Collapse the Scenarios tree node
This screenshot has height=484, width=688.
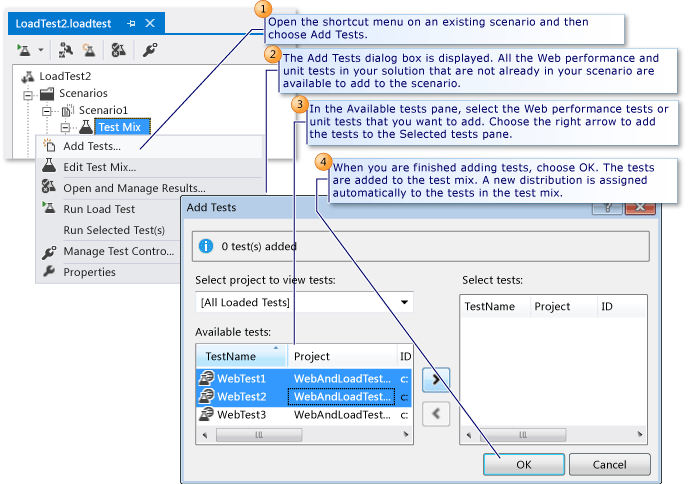[x=28, y=94]
